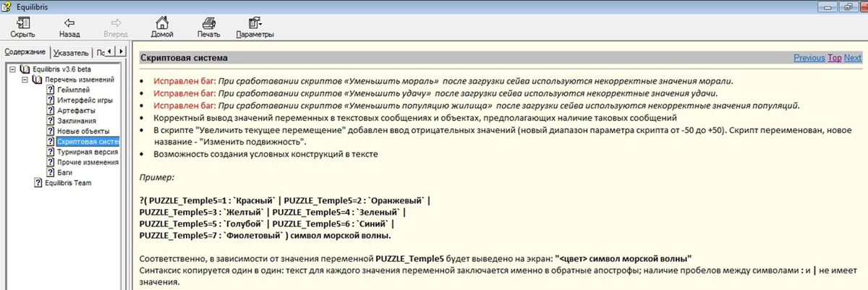Switch to the Содержание tab
Image resolution: width=868 pixels, height=290 pixels.
[25, 53]
